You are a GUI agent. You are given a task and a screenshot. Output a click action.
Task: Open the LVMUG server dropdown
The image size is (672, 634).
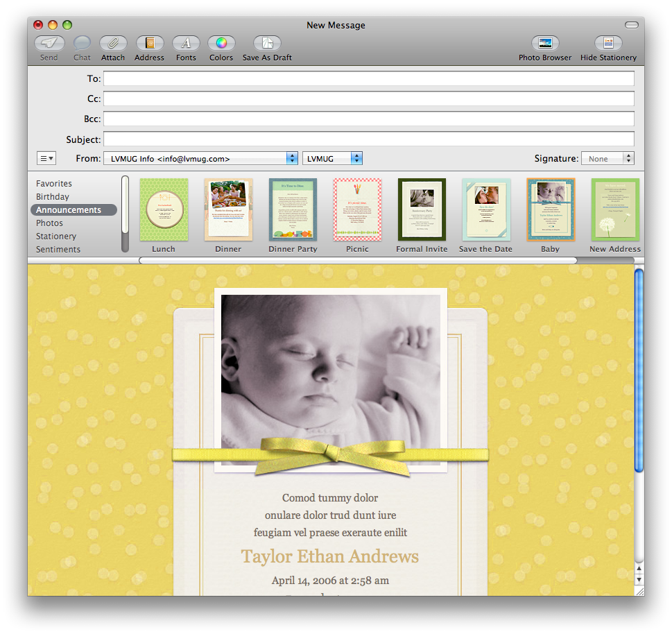(x=333, y=159)
